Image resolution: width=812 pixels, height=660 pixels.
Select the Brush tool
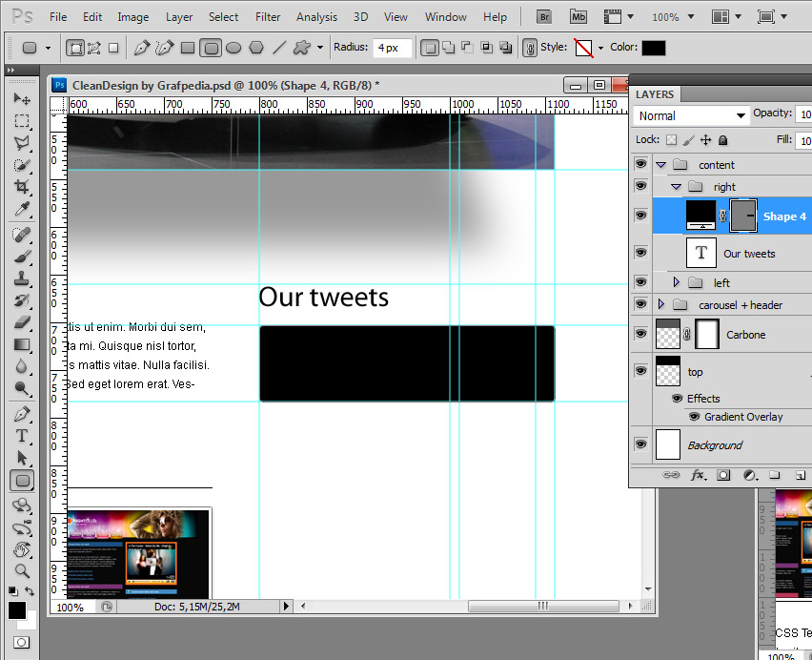coord(22,257)
